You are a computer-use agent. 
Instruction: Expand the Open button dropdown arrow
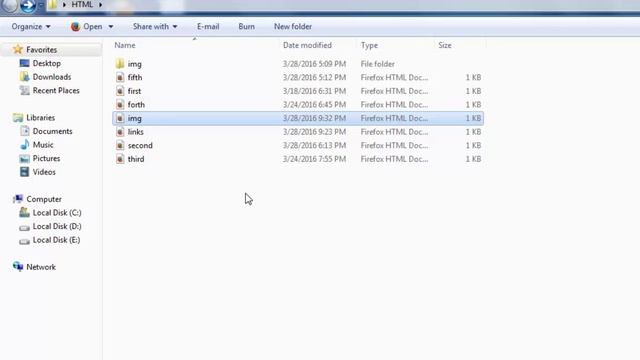111,27
